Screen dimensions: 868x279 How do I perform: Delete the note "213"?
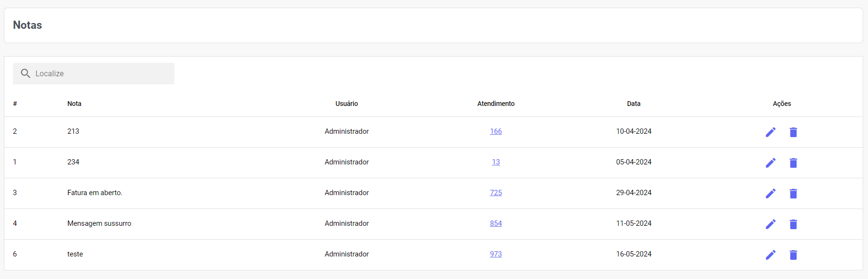[x=793, y=132]
